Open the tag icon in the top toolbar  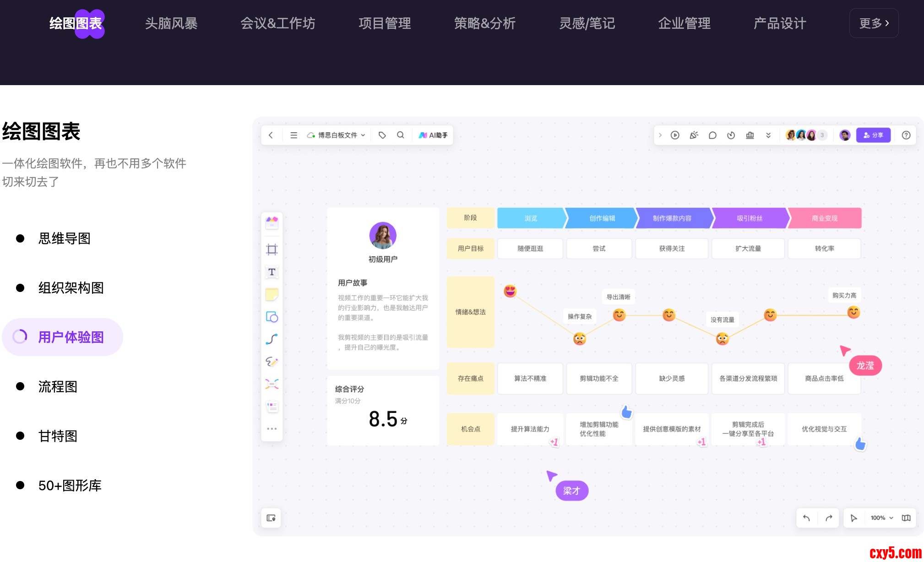click(x=382, y=135)
